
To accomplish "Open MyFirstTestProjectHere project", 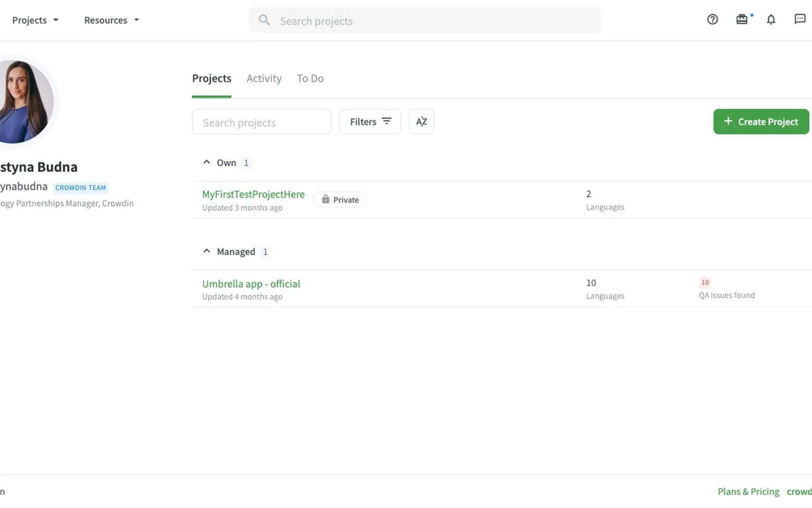I will pyautogui.click(x=253, y=194).
